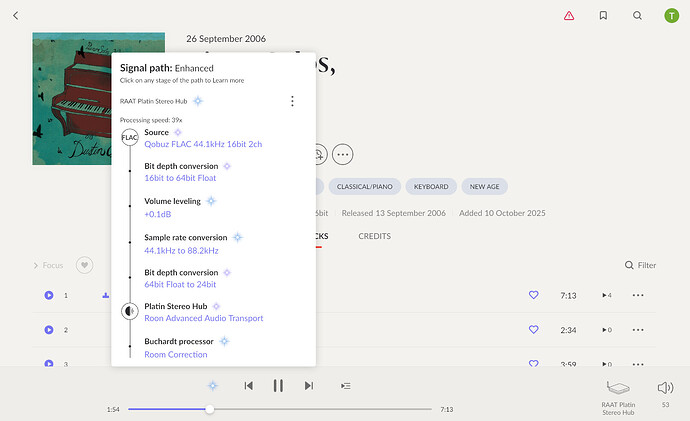Image resolution: width=690 pixels, height=421 pixels.
Task: Go back using the top-left arrow
Action: coord(16,16)
